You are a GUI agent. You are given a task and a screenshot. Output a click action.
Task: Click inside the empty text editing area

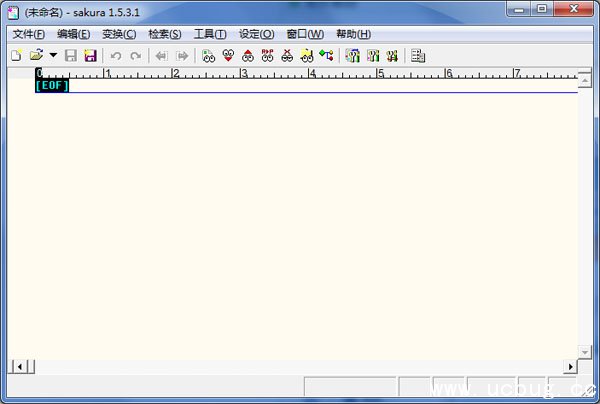coord(300,220)
